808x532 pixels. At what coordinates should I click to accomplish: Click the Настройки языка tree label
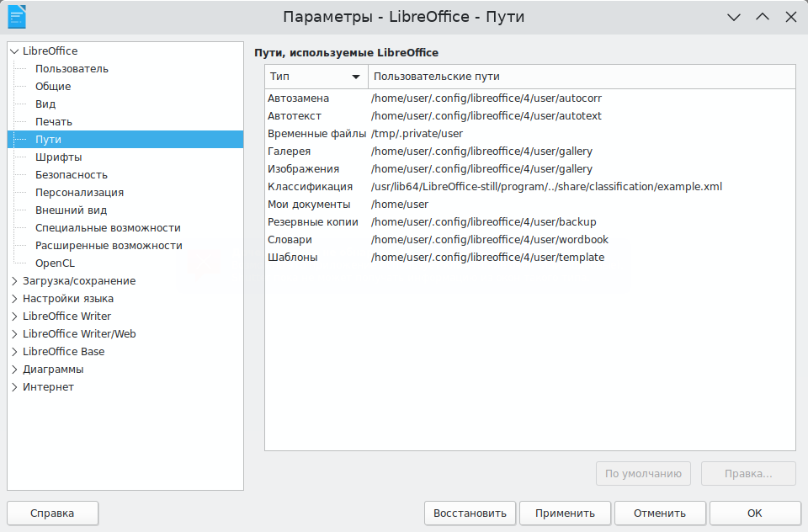click(x=68, y=299)
